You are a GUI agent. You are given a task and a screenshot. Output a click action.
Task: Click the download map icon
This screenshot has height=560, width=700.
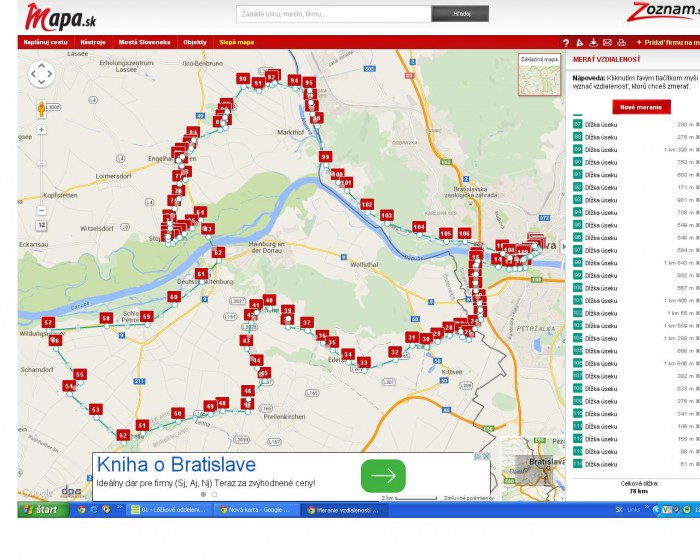coord(593,43)
